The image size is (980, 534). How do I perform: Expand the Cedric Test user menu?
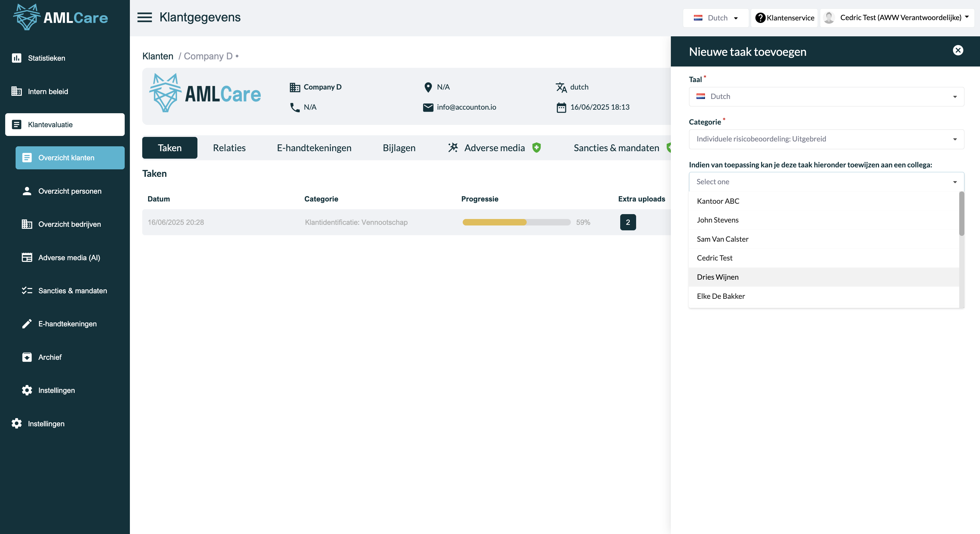897,18
